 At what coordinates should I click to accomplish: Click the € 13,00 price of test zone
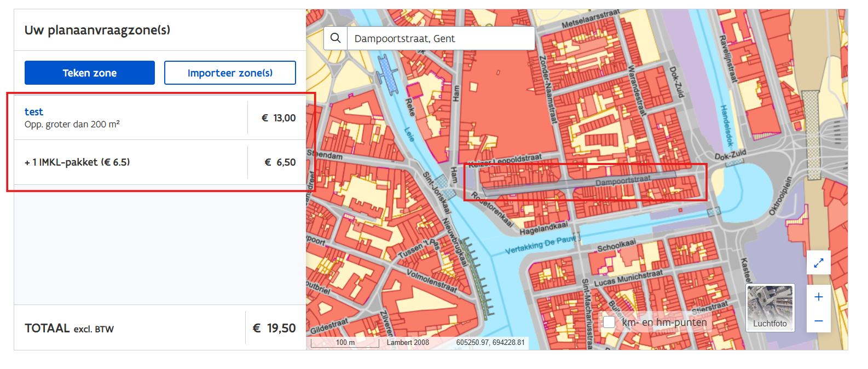279,118
